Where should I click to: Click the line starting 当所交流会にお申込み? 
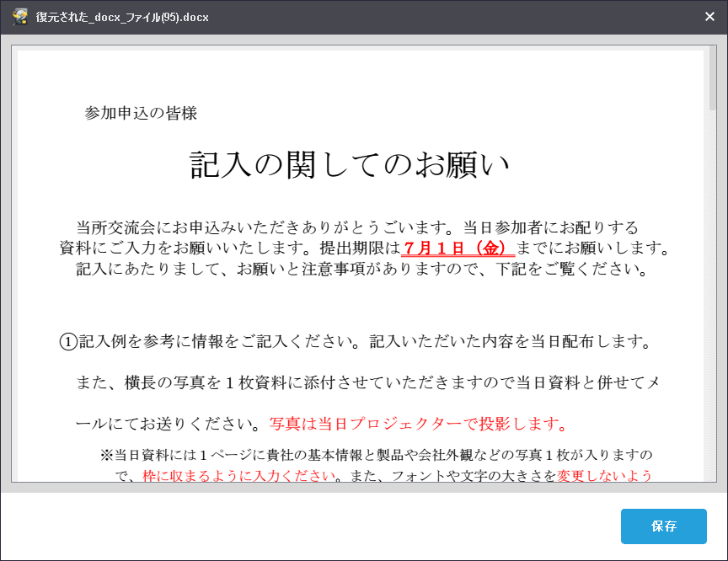pyautogui.click(x=357, y=227)
